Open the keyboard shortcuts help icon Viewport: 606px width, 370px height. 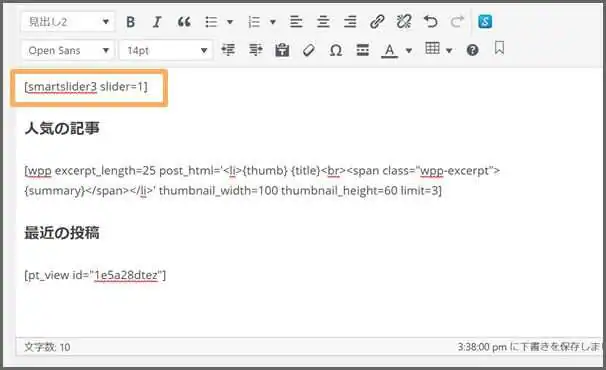pyautogui.click(x=472, y=50)
